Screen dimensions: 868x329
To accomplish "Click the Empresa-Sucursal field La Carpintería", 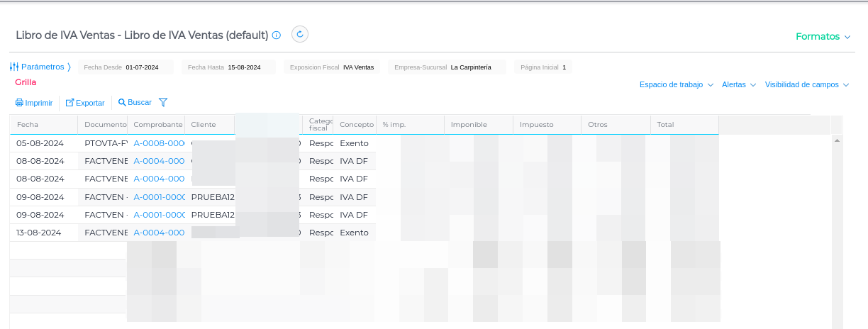I will point(447,67).
